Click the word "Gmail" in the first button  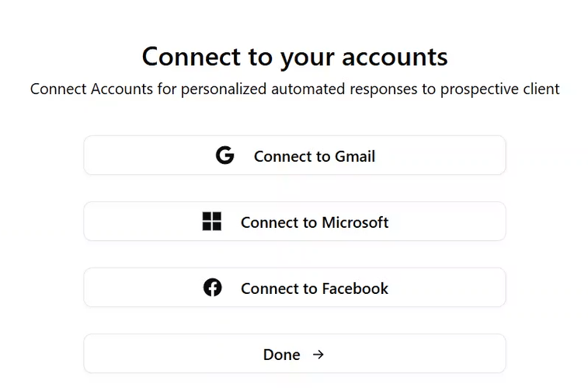pos(355,156)
